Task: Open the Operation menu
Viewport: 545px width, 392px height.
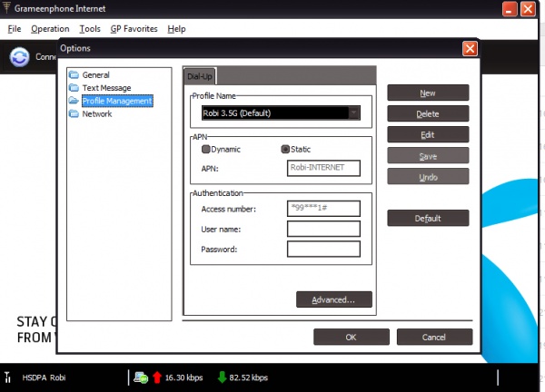Action: pos(50,29)
